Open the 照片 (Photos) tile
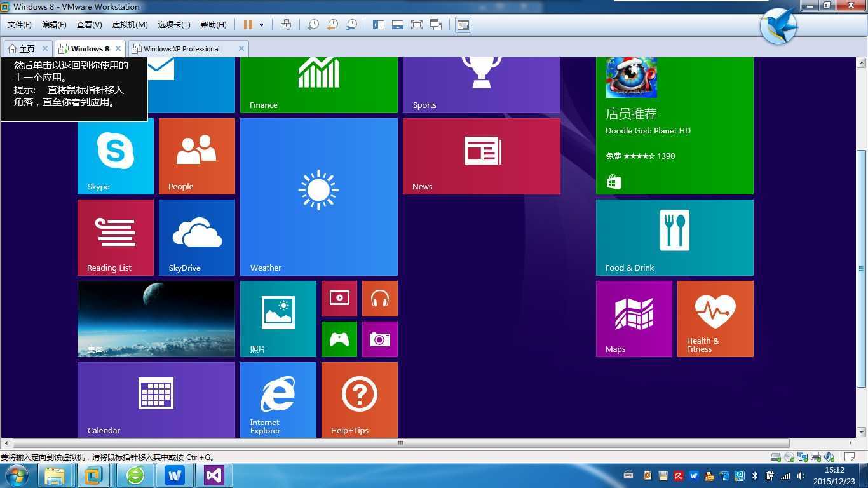The width and height of the screenshot is (868, 488). 278,319
